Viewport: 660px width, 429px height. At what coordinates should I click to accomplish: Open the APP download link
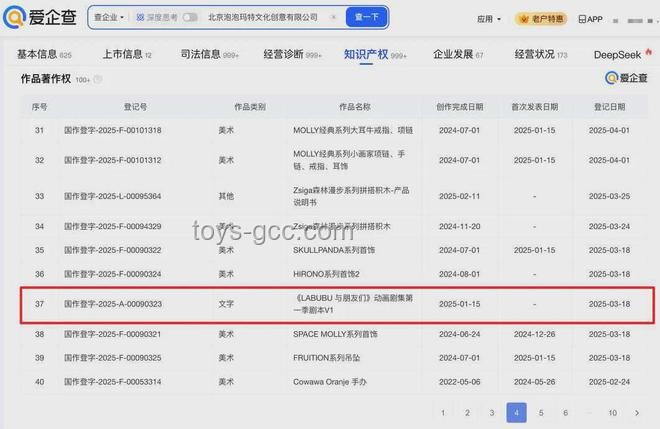pyautogui.click(x=590, y=19)
